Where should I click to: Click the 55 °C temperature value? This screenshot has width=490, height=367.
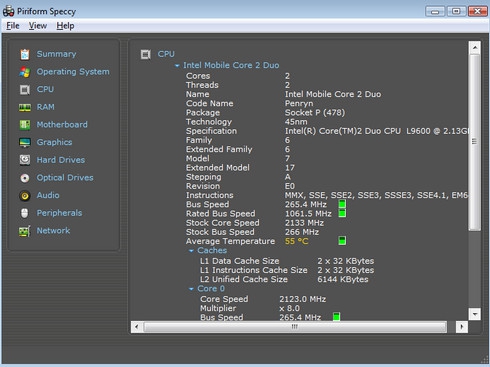[297, 241]
